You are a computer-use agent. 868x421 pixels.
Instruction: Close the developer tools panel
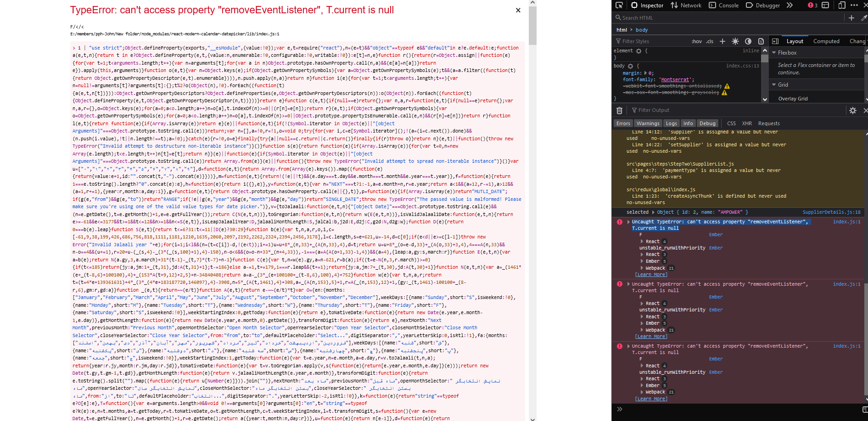pyautogui.click(x=865, y=5)
